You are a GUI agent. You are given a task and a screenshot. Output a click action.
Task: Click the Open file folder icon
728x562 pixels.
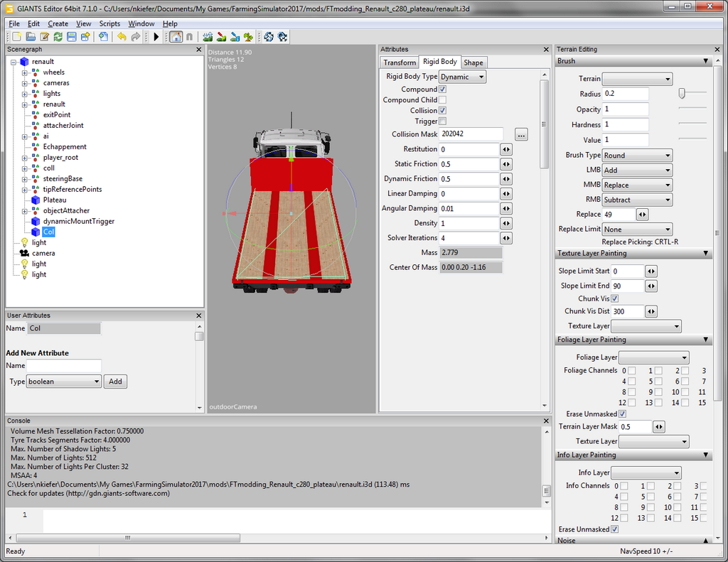pyautogui.click(x=31, y=37)
